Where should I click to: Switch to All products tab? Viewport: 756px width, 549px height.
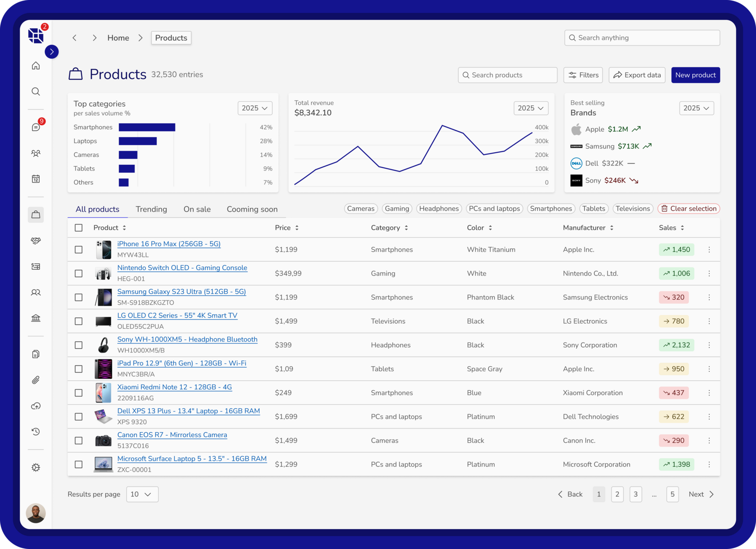tap(97, 209)
